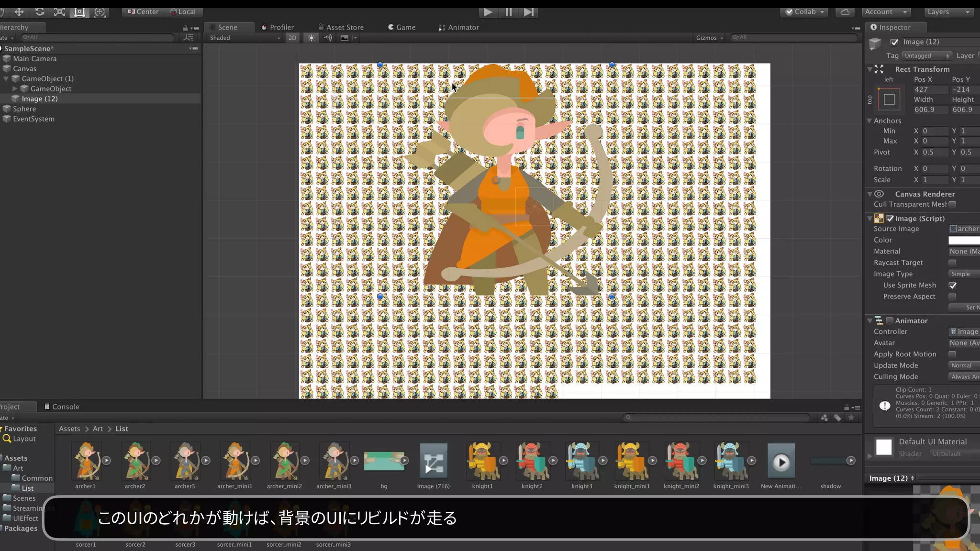Select the Rotate tool in the toolbar
The height and width of the screenshot is (551, 980).
point(40,12)
